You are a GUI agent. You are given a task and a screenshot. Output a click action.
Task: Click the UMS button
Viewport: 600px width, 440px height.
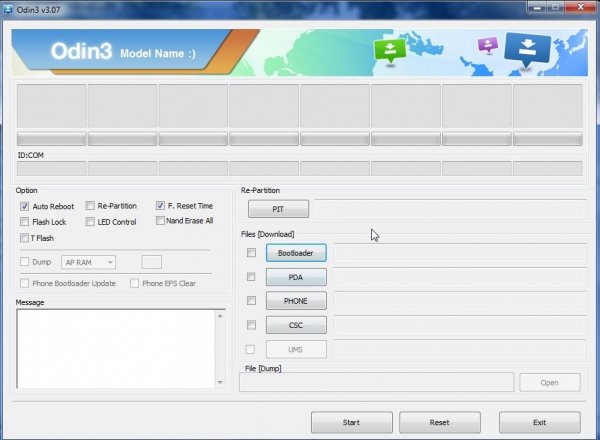tap(296, 349)
